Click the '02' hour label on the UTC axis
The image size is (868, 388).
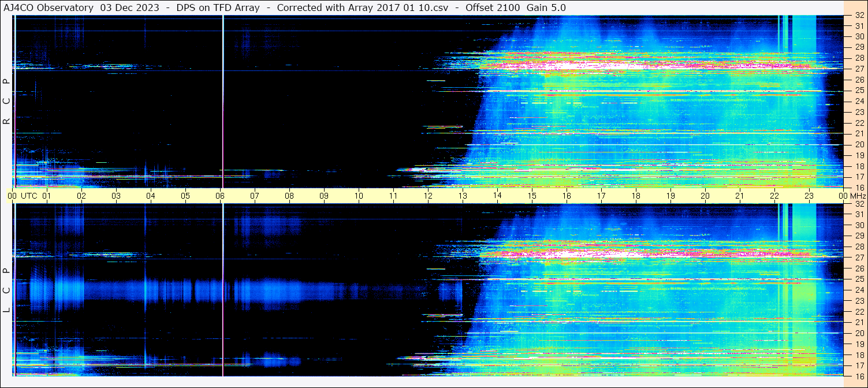tap(82, 196)
